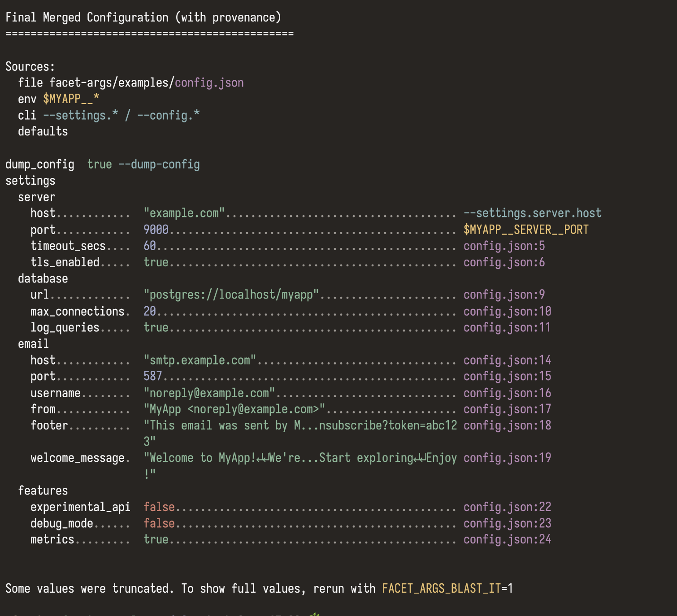Click the $MYAPP__SERVER__PORT provenance entry
This screenshot has width=677, height=616.
click(526, 229)
